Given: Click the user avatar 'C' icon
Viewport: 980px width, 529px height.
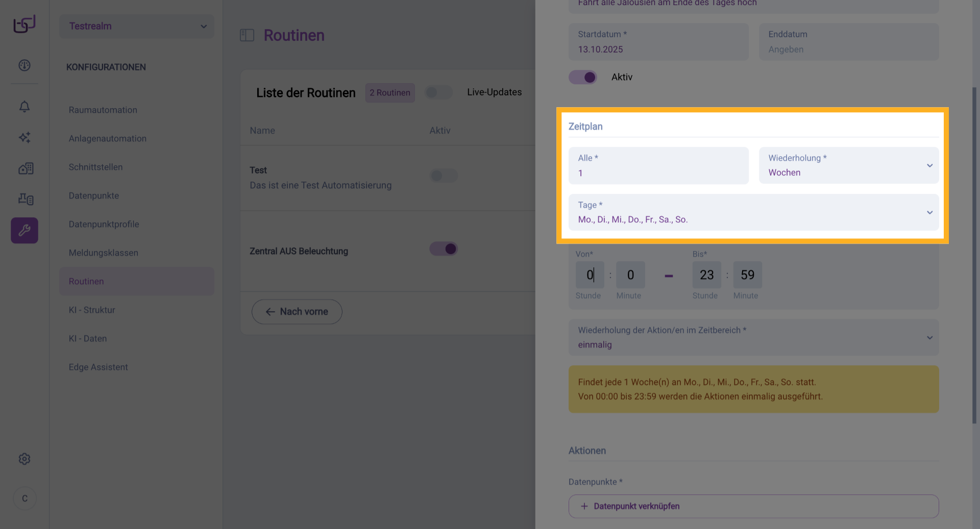Looking at the screenshot, I should tap(24, 498).
